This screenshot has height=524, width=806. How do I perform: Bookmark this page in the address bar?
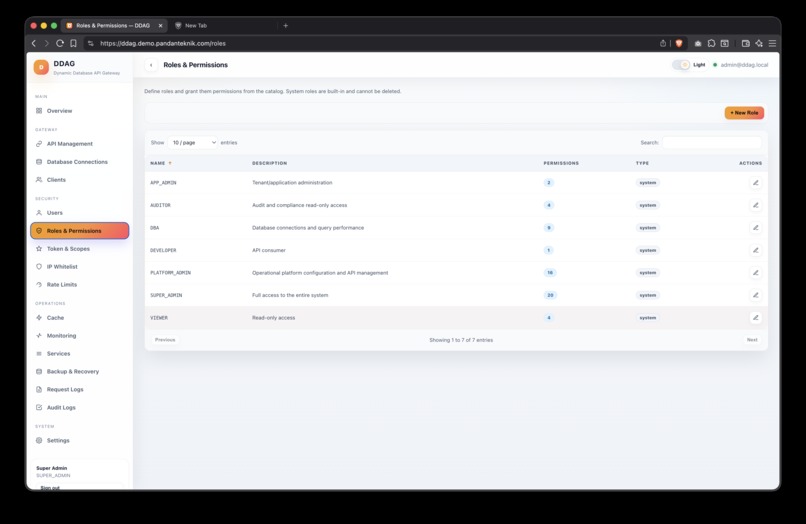74,43
